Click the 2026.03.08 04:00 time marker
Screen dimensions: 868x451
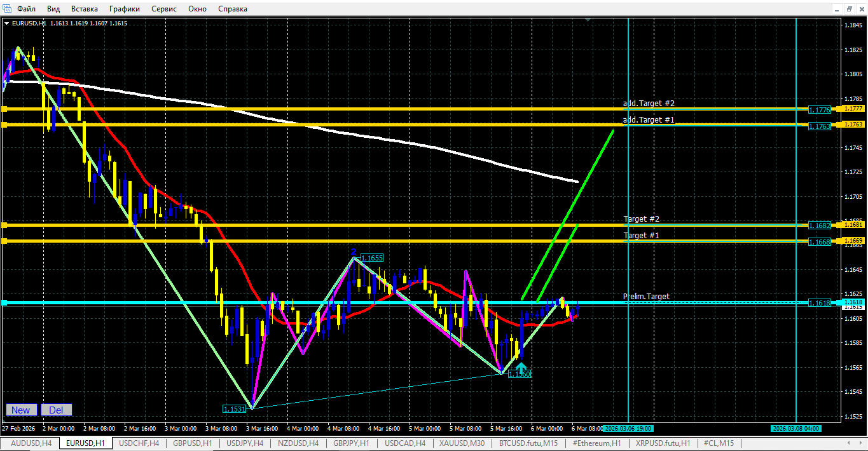pyautogui.click(x=796, y=428)
